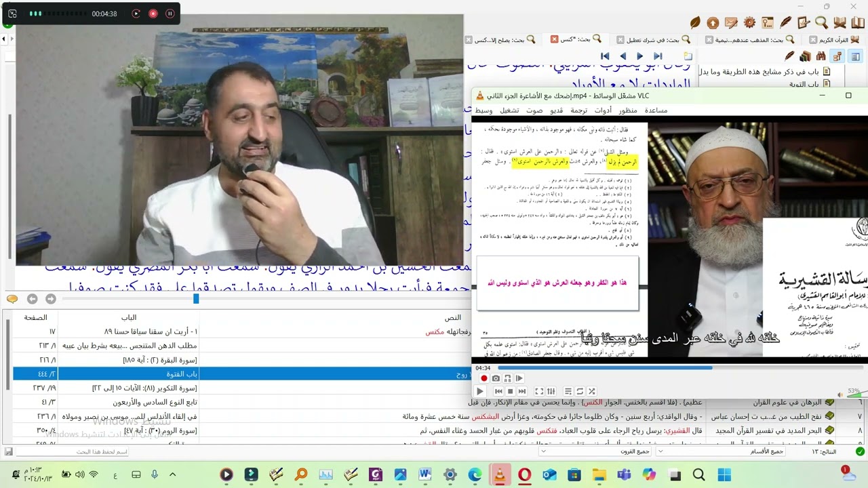The width and height of the screenshot is (868, 488).
Task: Go to previous page with left arrow
Action: tap(623, 56)
